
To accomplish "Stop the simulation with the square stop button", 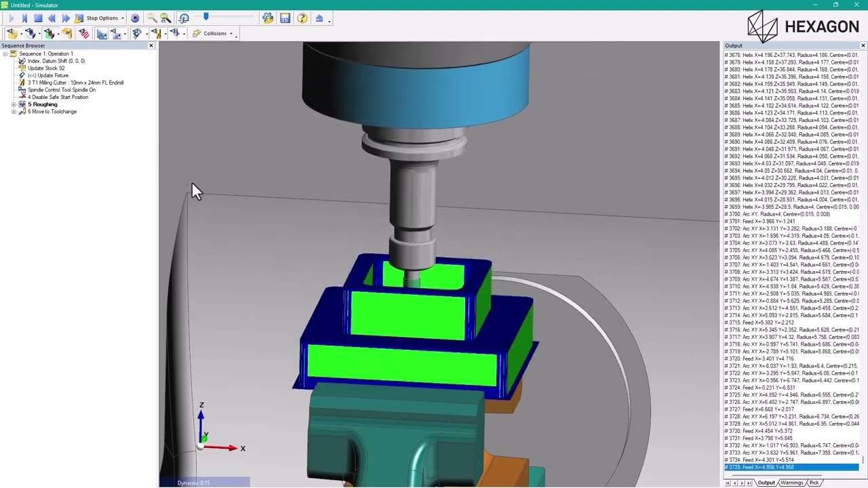I will pyautogui.click(x=38, y=18).
